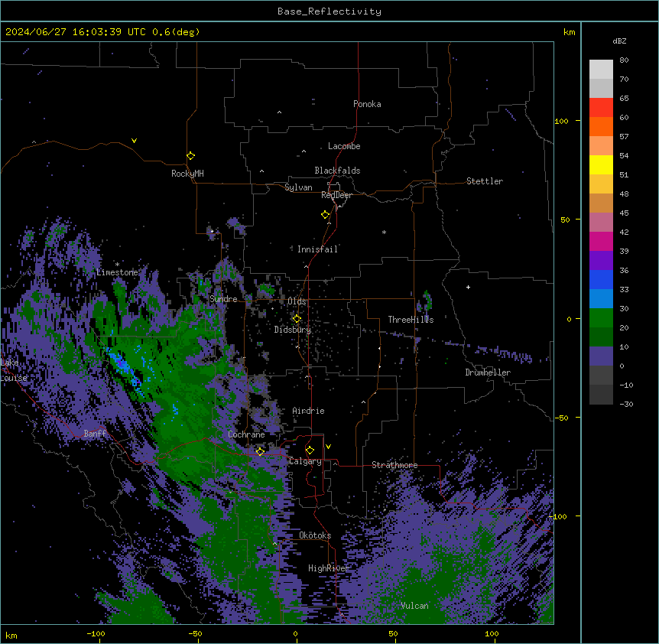Click the ThreeHills label
Screen dimensions: 659x644
click(411, 320)
